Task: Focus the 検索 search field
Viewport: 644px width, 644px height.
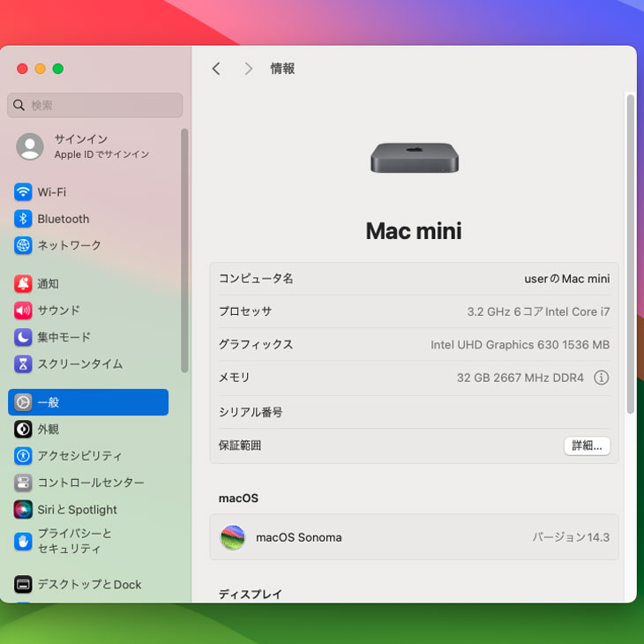Action: [x=95, y=105]
